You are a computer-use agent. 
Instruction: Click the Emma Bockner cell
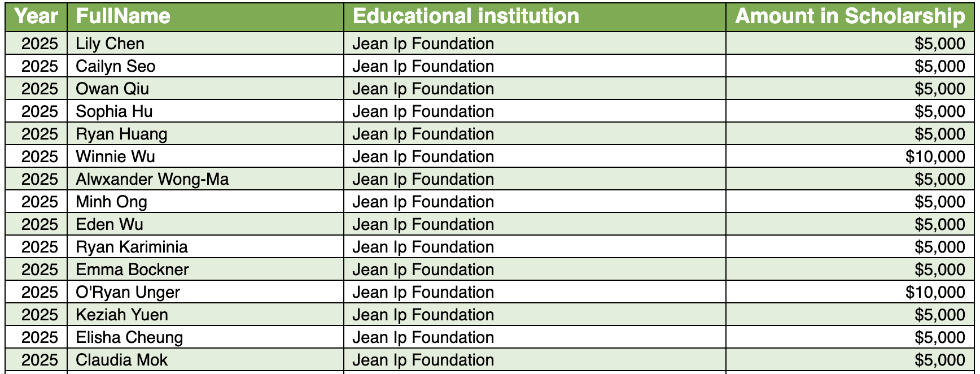(132, 269)
